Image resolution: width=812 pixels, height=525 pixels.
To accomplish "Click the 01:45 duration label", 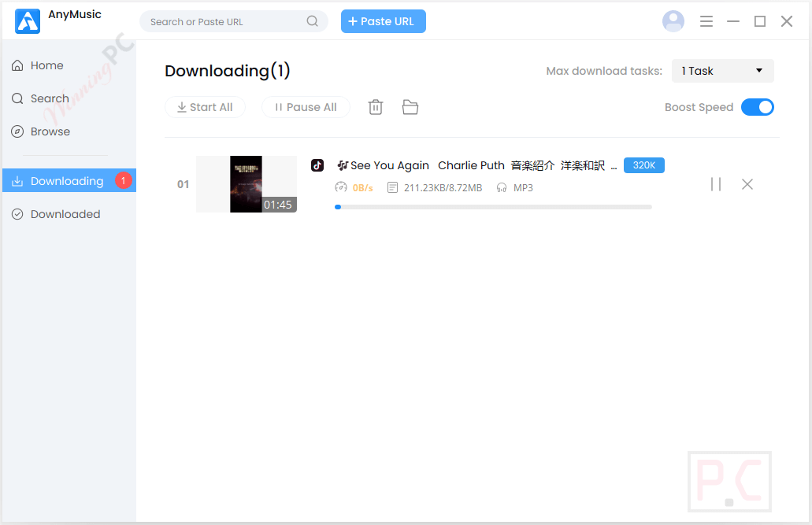I will point(278,205).
